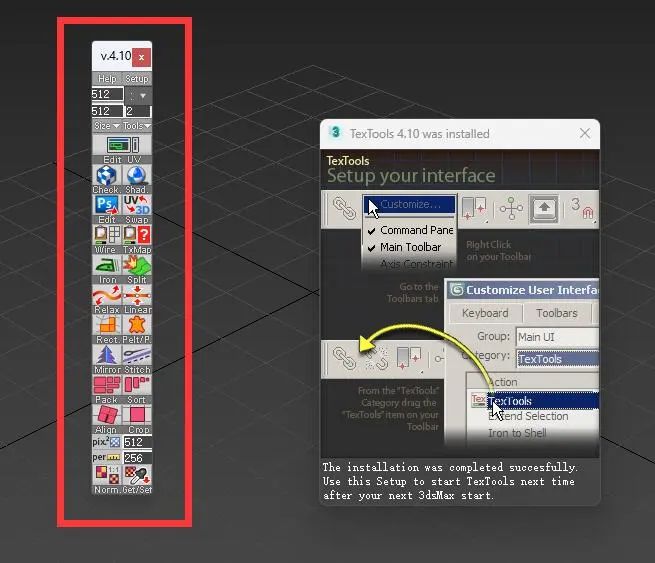
Task: Focus the top 512 width field
Action: pos(108,94)
